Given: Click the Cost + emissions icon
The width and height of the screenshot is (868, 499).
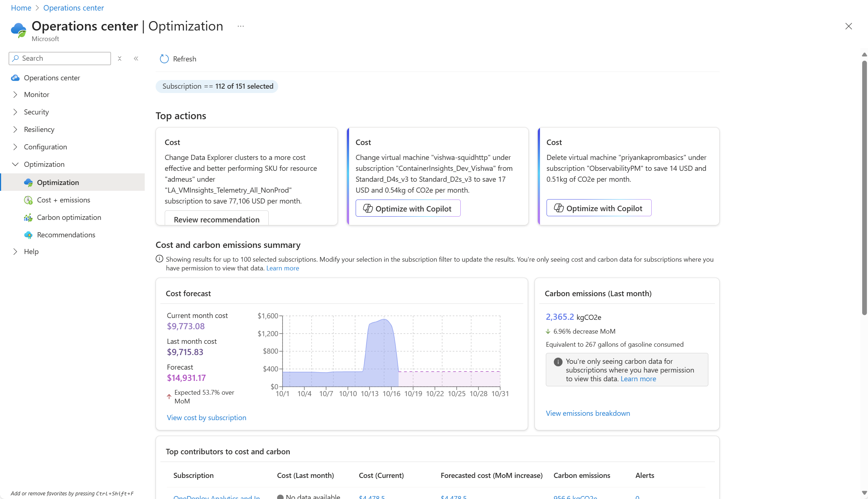Looking at the screenshot, I should (28, 200).
